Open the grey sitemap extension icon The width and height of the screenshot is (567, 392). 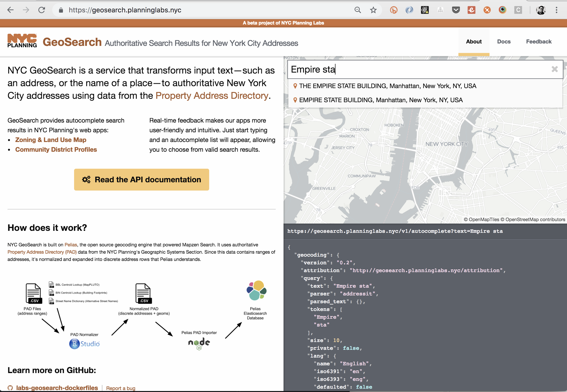pos(440,10)
